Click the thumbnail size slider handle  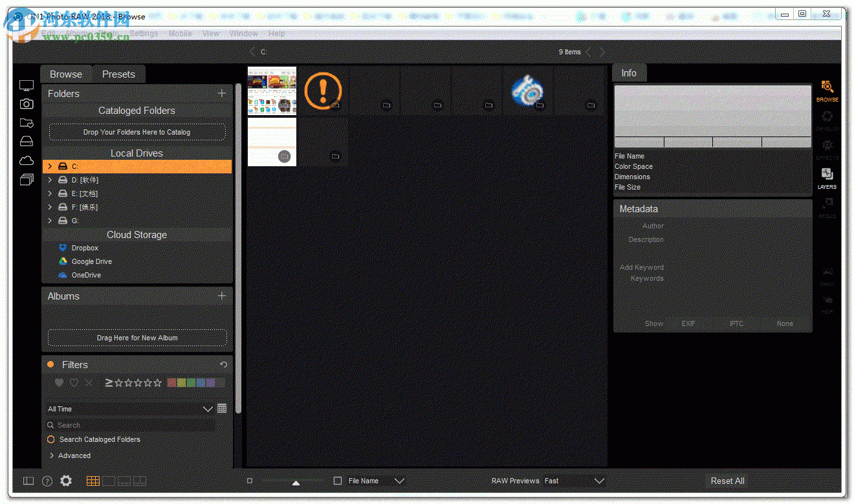(x=296, y=483)
